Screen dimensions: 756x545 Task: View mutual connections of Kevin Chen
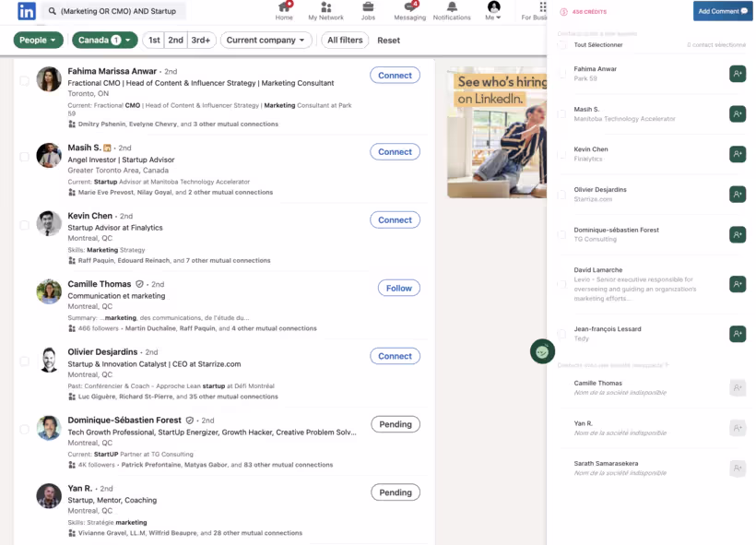174,260
